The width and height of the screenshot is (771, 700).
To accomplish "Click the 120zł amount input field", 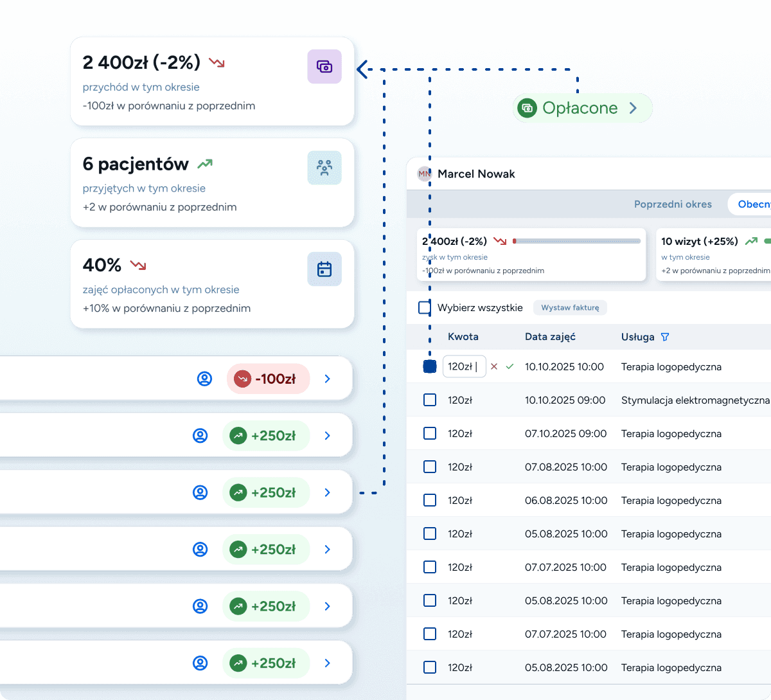I will (x=463, y=366).
